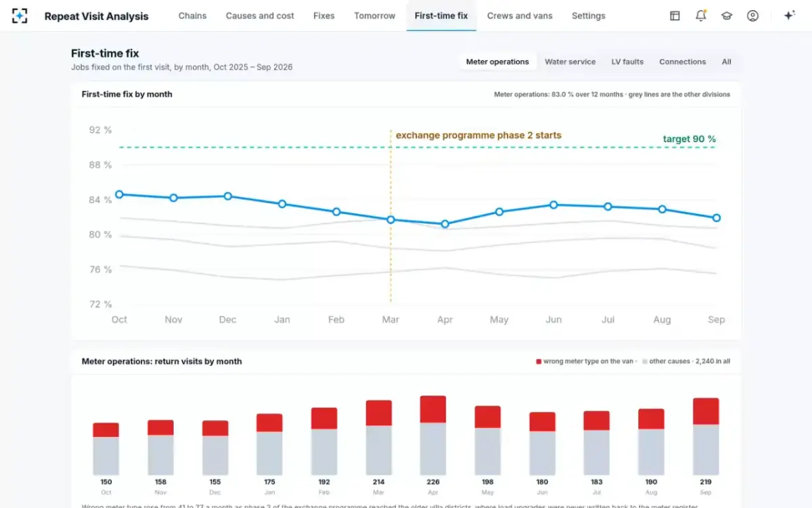
Task: Select the LV faults division filter
Action: (628, 62)
